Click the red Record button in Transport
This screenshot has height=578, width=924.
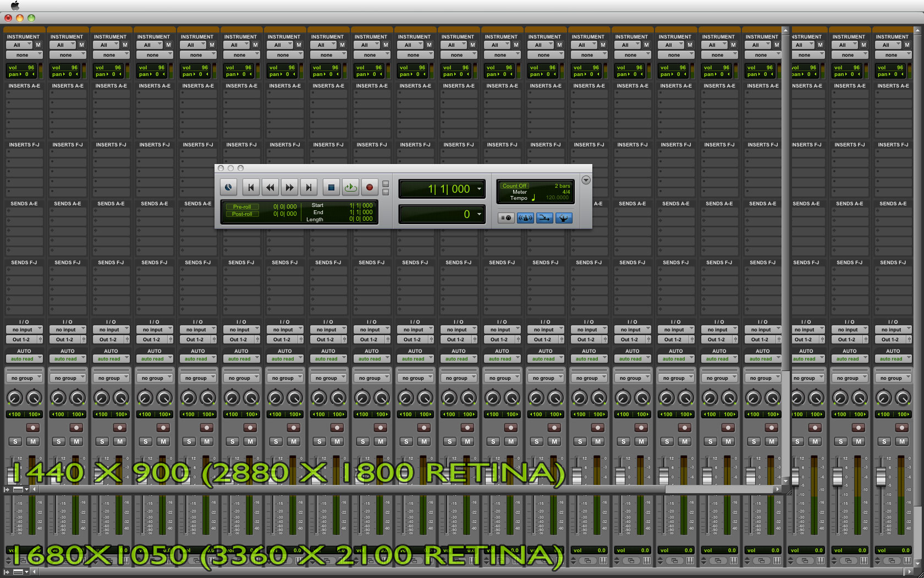(370, 188)
